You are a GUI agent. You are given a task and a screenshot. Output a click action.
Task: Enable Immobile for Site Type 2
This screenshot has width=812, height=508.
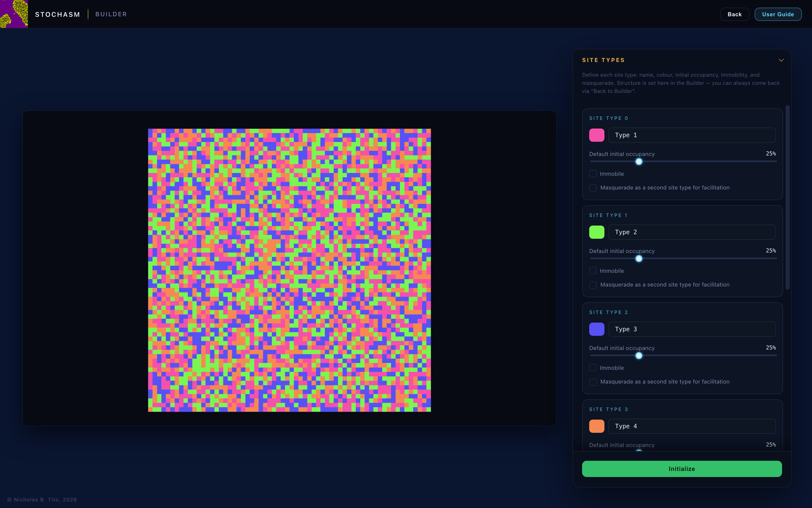[x=593, y=368]
